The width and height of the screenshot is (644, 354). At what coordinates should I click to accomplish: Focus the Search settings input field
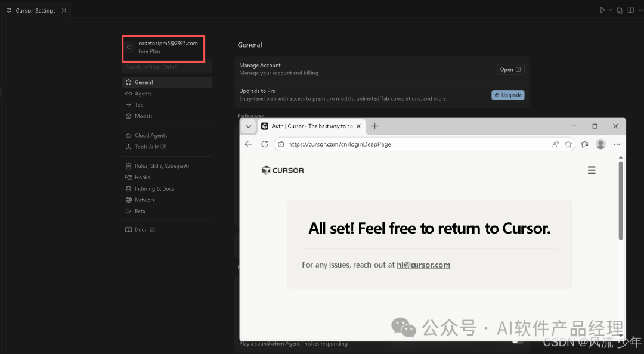point(167,67)
